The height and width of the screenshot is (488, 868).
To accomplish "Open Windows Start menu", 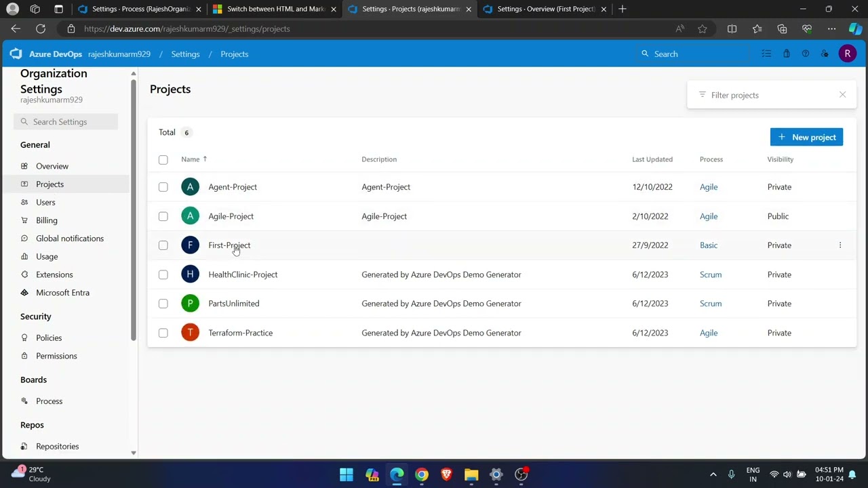I will (x=346, y=474).
